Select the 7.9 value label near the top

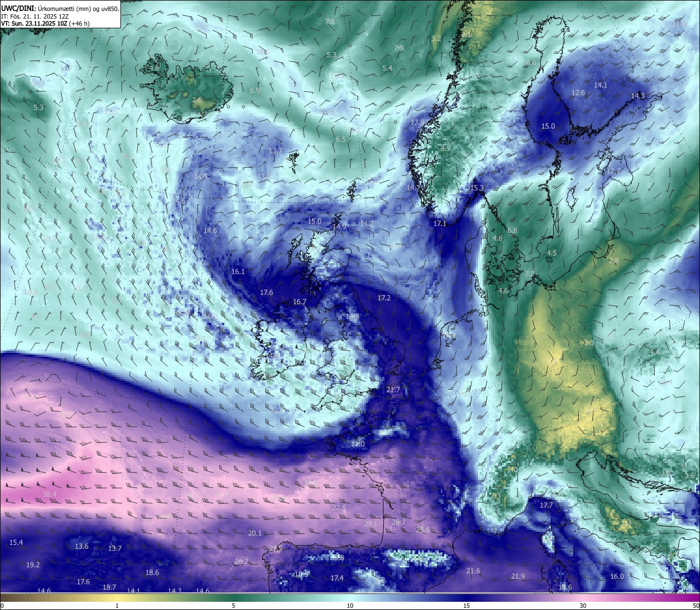(x=399, y=48)
